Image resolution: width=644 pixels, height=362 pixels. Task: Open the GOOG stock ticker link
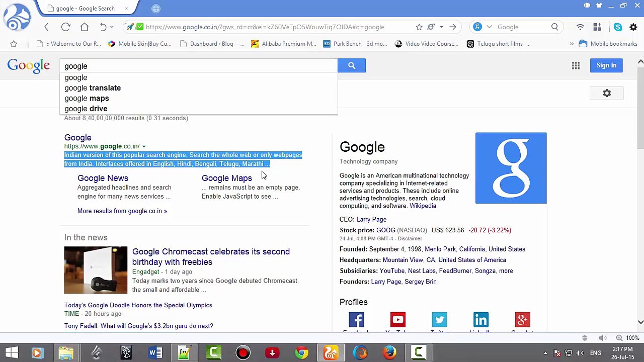coord(386,230)
